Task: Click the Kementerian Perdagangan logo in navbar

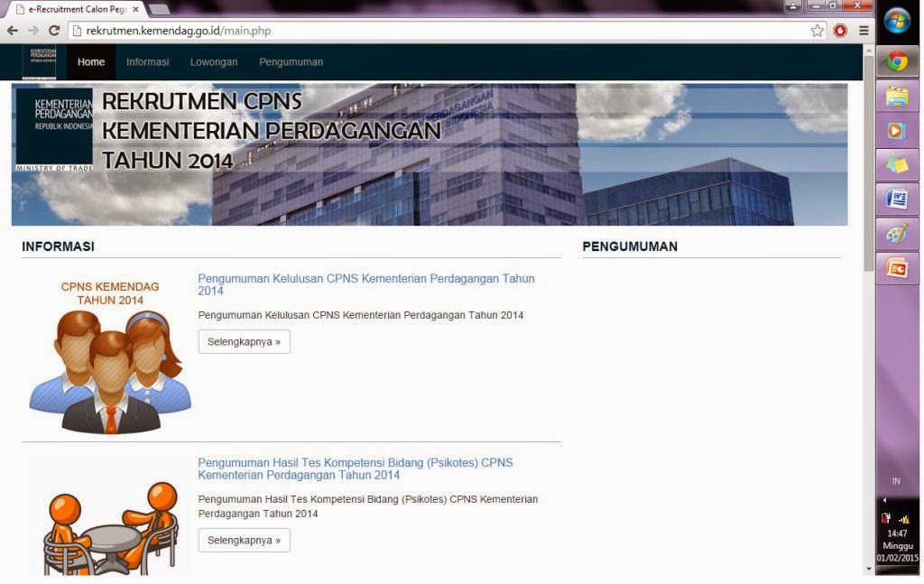Action: pos(39,62)
